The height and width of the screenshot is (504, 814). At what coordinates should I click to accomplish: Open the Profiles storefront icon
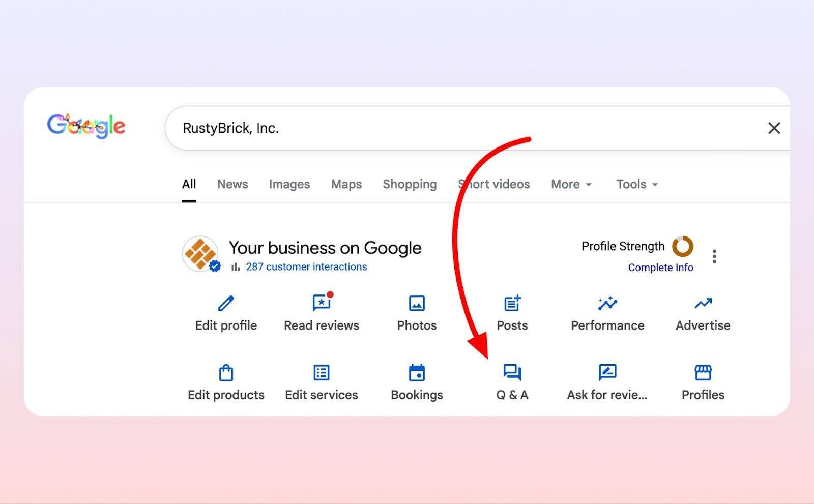(703, 373)
